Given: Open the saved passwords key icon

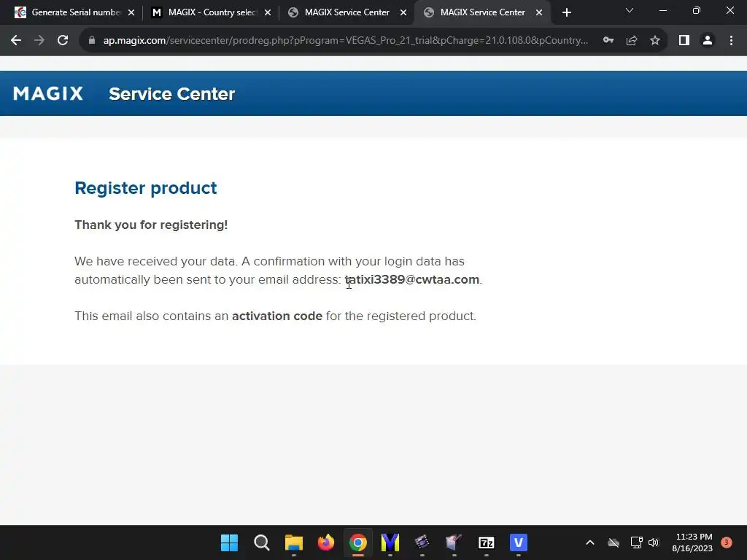Looking at the screenshot, I should 608,41.
